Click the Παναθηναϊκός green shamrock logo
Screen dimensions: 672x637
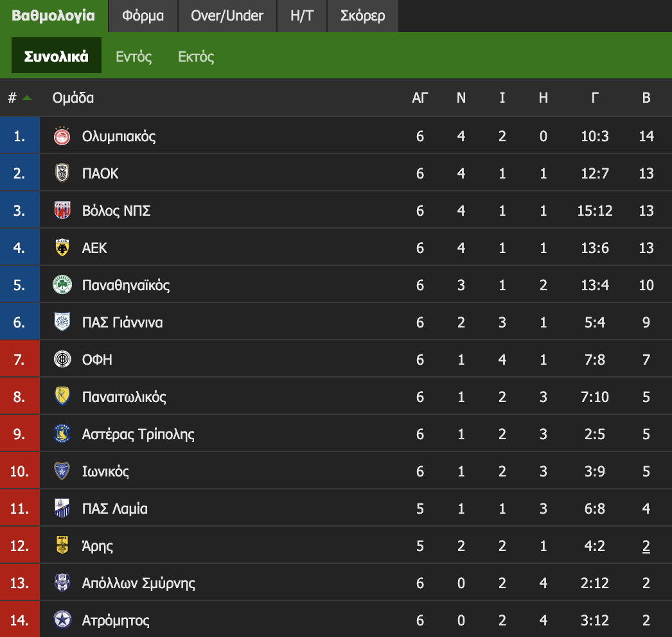[x=62, y=285]
